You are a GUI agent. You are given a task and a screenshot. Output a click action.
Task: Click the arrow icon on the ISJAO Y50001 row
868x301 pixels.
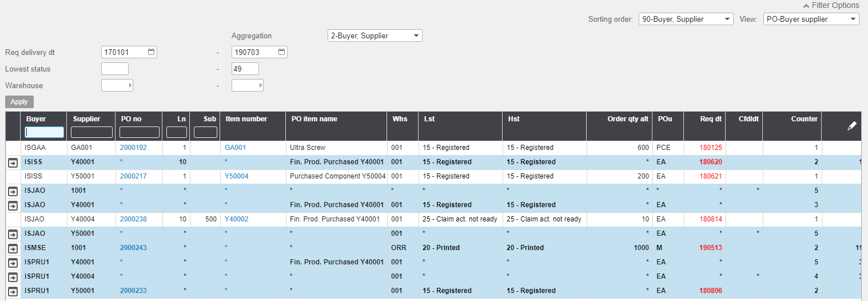click(x=13, y=233)
